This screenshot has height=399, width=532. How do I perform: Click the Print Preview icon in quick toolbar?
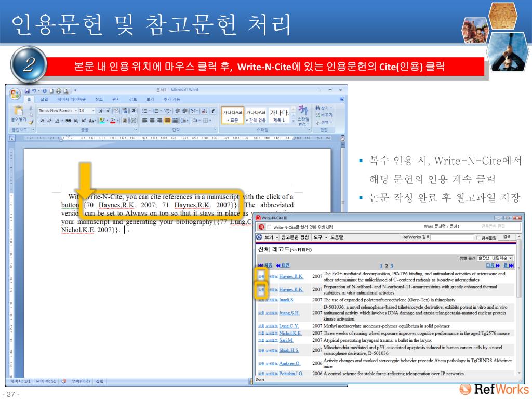(66, 91)
